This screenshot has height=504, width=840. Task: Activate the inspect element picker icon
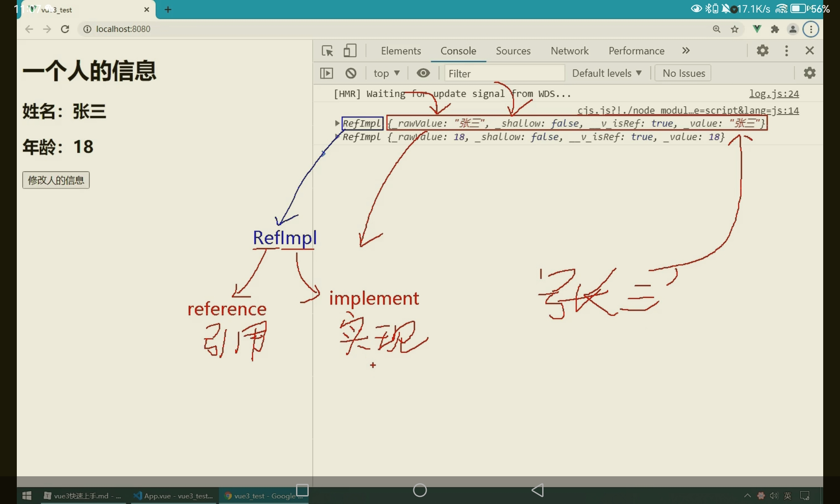point(327,51)
